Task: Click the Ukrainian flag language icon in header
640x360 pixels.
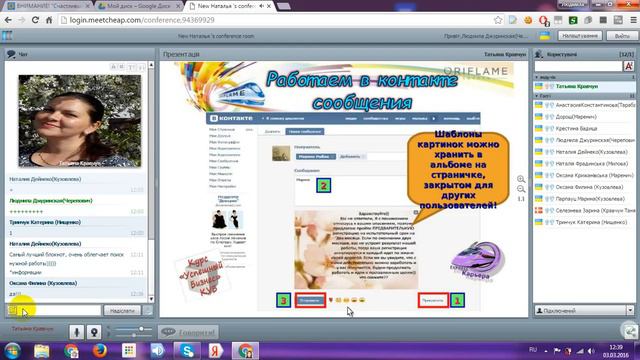Action: [544, 36]
